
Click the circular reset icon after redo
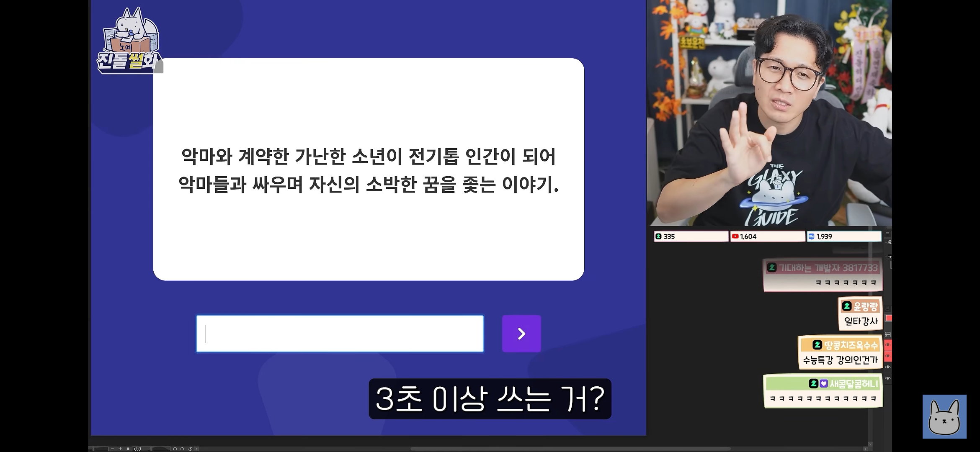pos(190,449)
